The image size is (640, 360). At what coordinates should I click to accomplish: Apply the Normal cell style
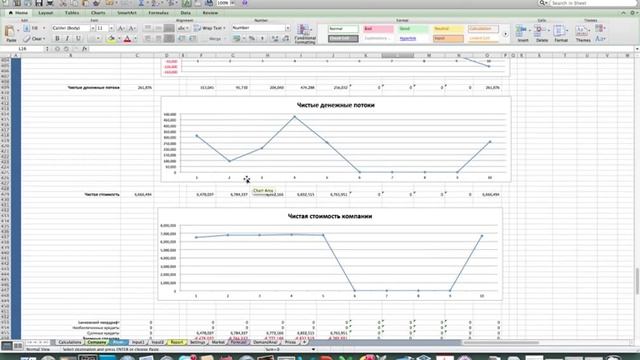pos(343,29)
